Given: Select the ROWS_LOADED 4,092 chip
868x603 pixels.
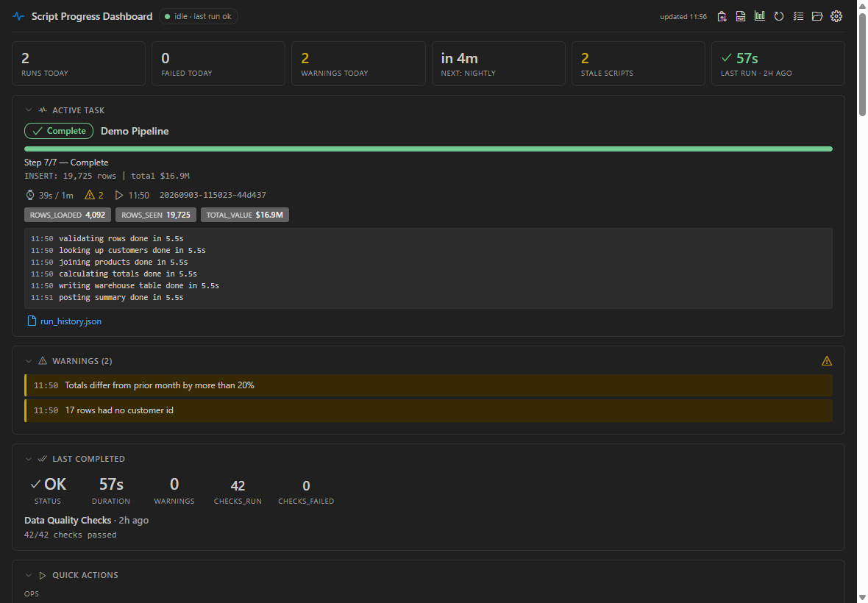Looking at the screenshot, I should pos(68,215).
